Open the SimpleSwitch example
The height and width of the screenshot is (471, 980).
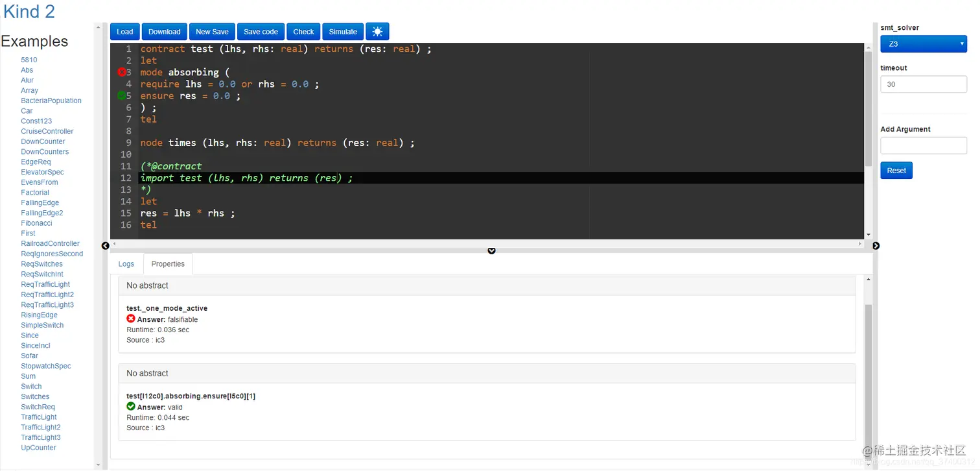[42, 325]
